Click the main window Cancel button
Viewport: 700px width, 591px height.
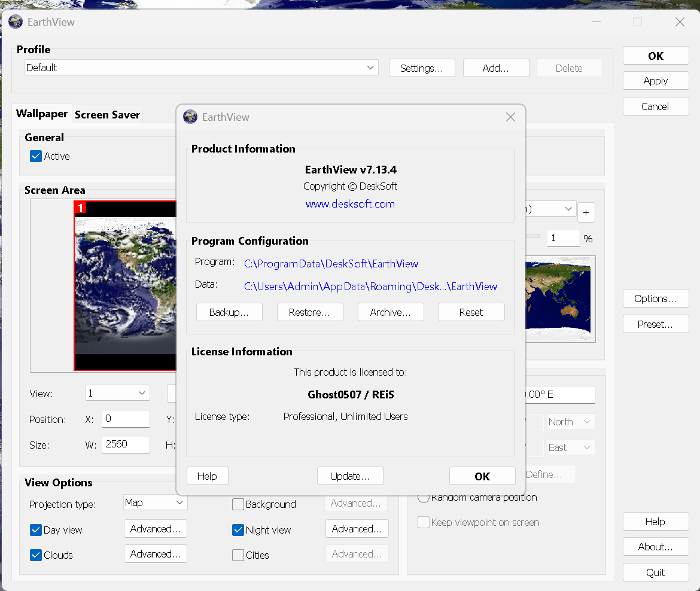[x=656, y=106]
